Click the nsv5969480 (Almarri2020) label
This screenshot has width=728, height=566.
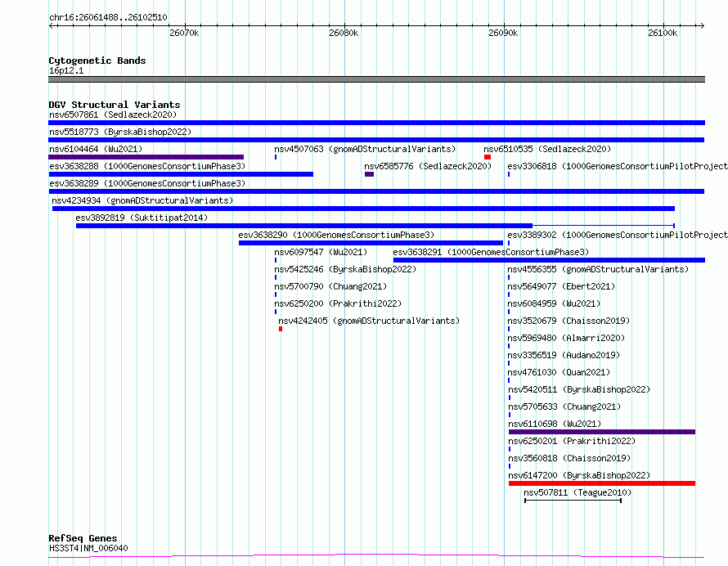tap(566, 338)
